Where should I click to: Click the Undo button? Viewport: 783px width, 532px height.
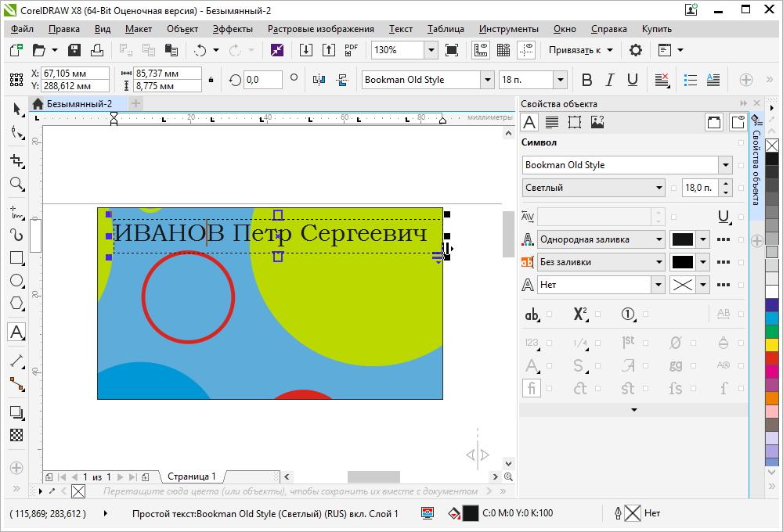[200, 50]
